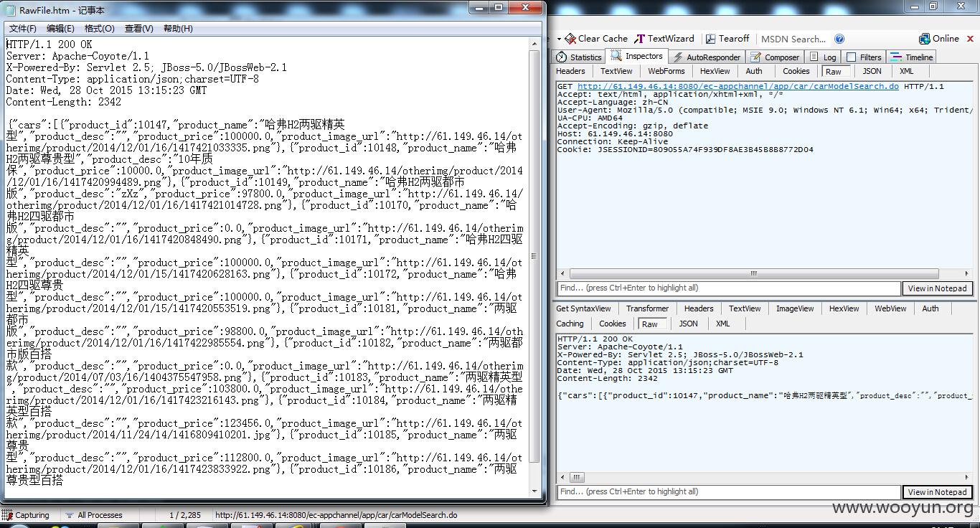Click All Processes filter in status bar
The image size is (980, 528).
pos(94,515)
